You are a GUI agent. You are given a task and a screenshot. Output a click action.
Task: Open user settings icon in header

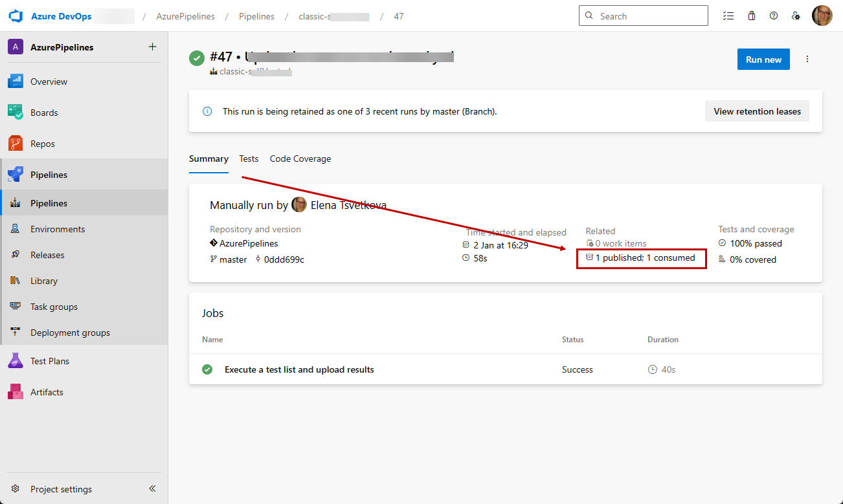[x=796, y=16]
